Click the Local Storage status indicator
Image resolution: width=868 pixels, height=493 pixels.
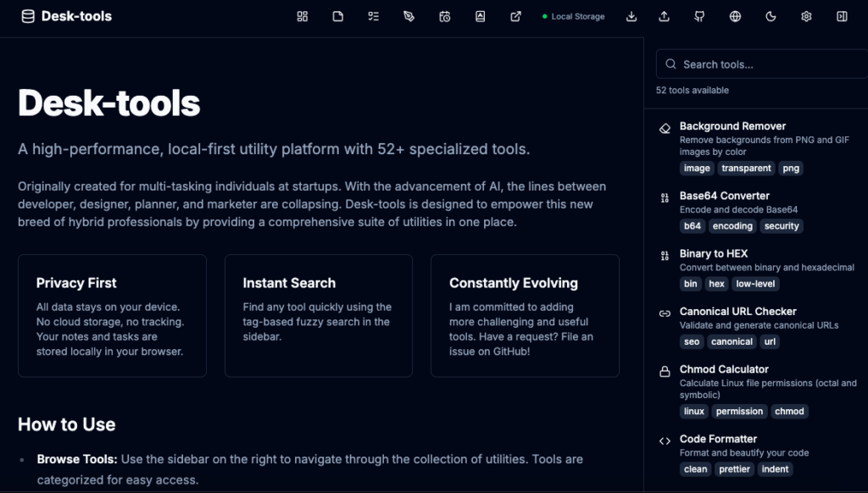(574, 16)
